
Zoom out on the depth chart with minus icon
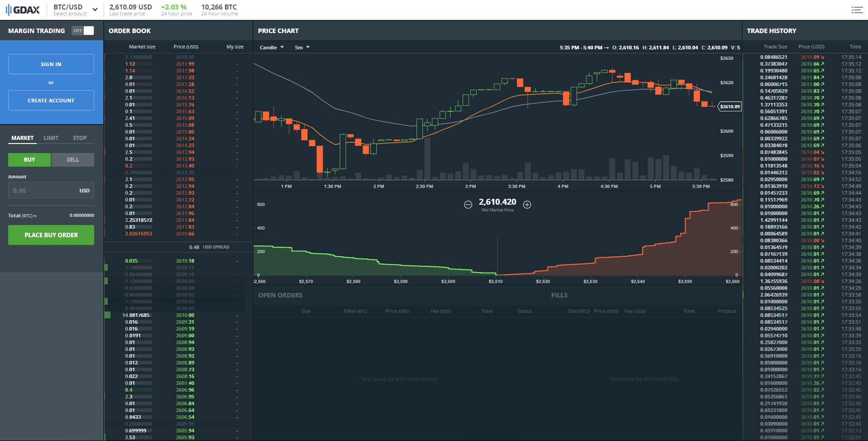point(468,205)
